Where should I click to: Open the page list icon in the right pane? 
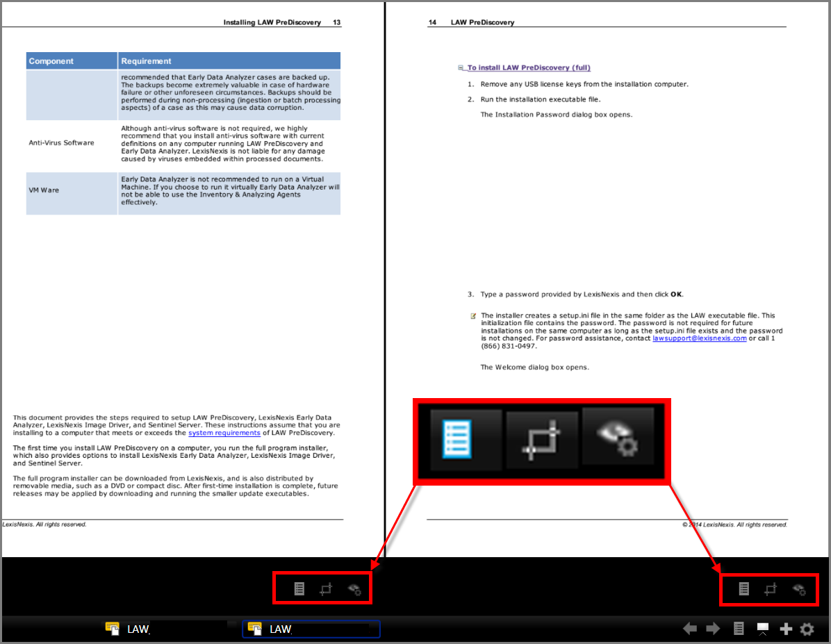(743, 588)
